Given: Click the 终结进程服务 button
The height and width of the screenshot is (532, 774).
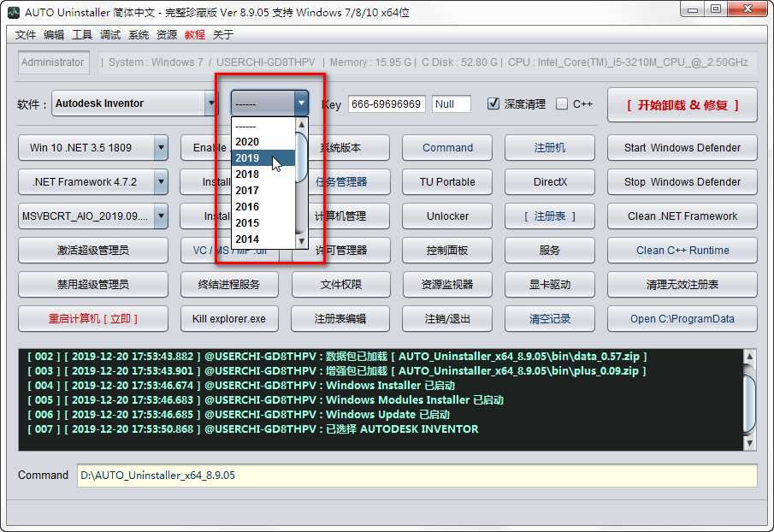Looking at the screenshot, I should click(229, 285).
